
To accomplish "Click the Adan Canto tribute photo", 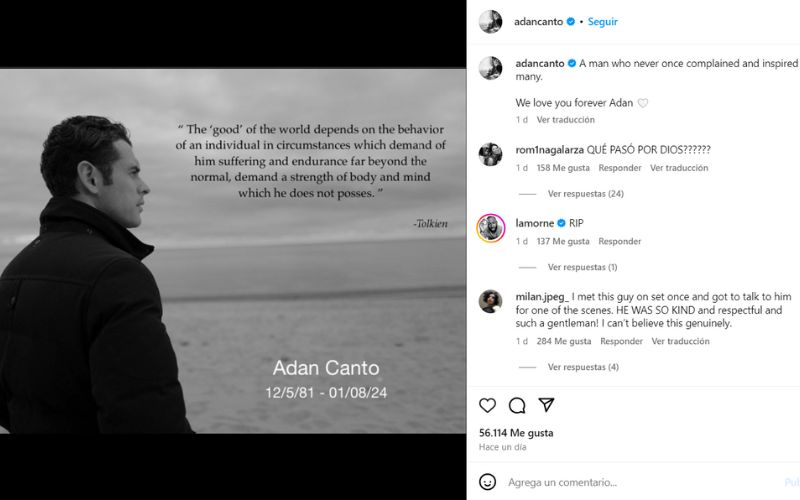I will click(x=233, y=251).
